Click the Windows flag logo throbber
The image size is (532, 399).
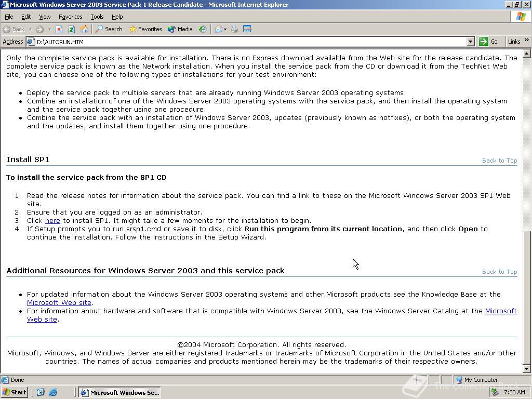point(521,17)
